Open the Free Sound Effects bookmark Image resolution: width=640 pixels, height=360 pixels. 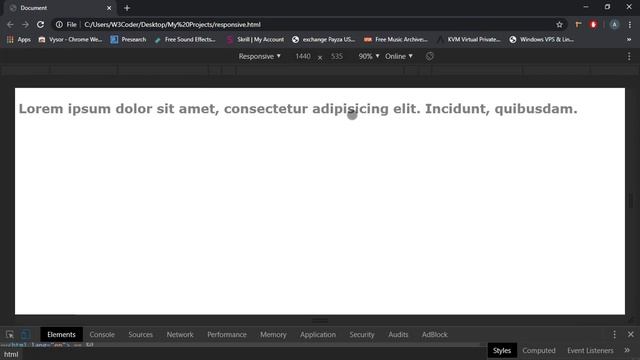click(185, 40)
